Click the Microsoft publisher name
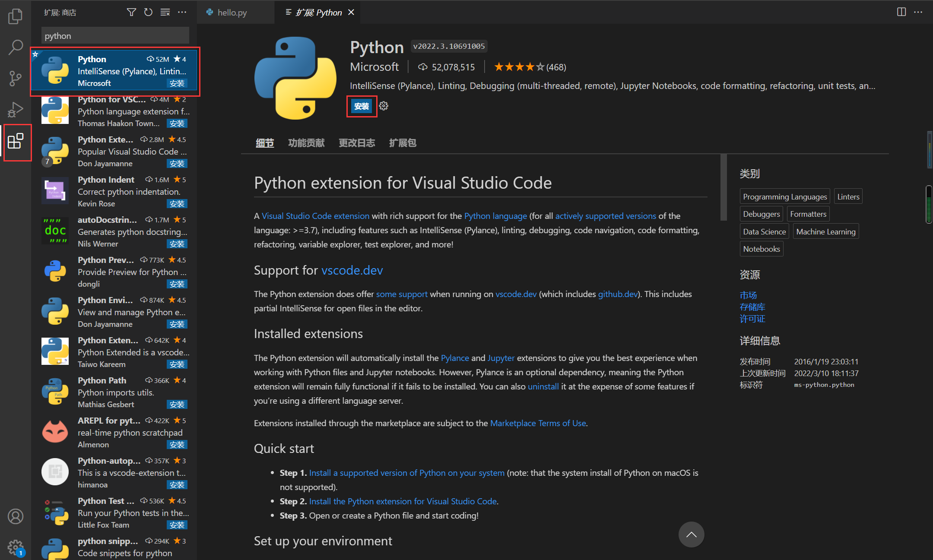 tap(374, 67)
